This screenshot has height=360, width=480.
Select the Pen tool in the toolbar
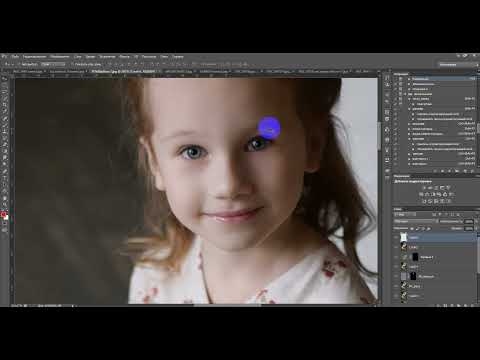(4, 172)
